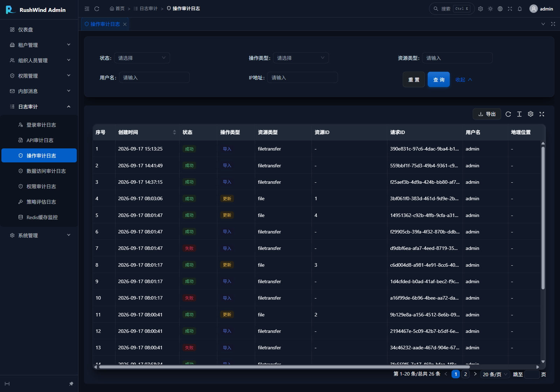Open the notifications bell
This screenshot has height=392, width=560.
tap(520, 9)
